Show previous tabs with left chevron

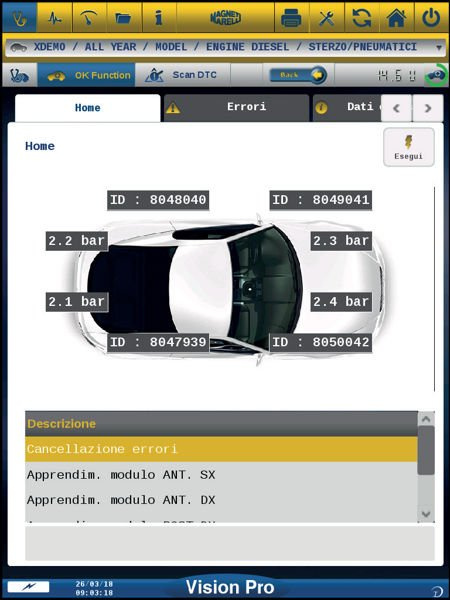click(396, 108)
